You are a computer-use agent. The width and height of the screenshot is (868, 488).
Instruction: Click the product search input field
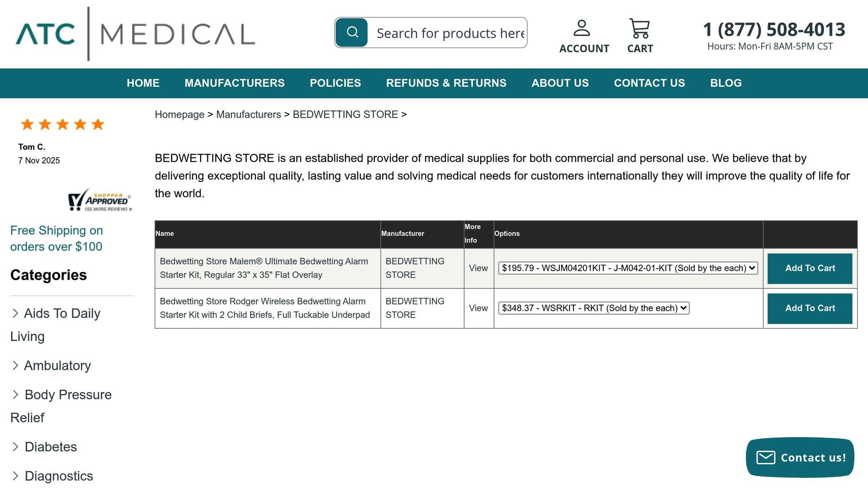click(x=449, y=33)
